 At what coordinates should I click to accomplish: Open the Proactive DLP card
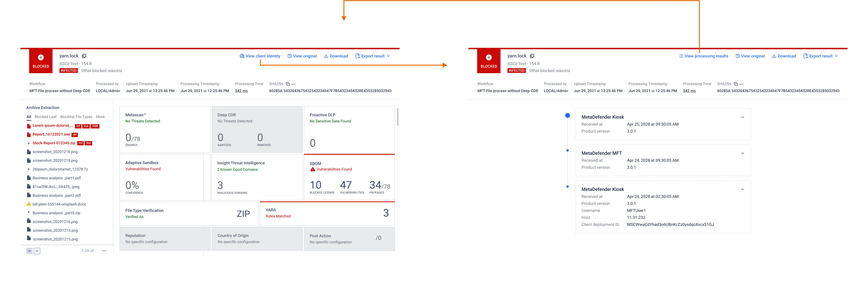(349, 129)
